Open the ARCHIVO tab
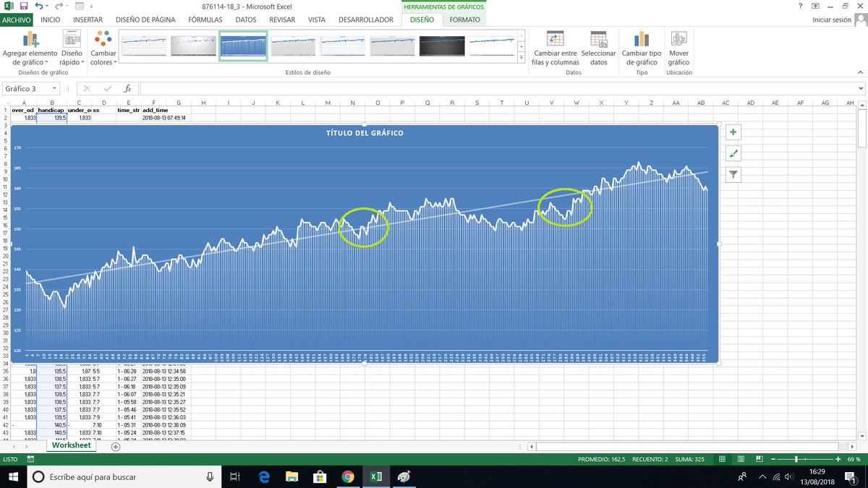 coord(16,20)
